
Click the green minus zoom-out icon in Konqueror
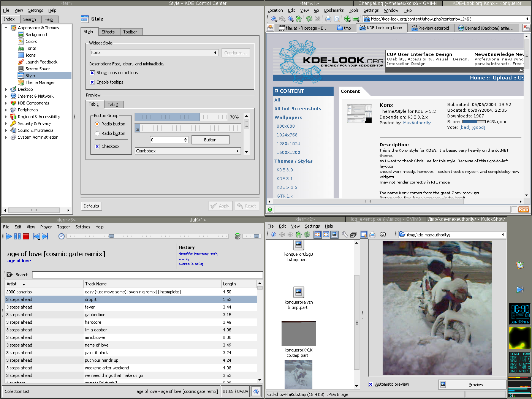356,19
